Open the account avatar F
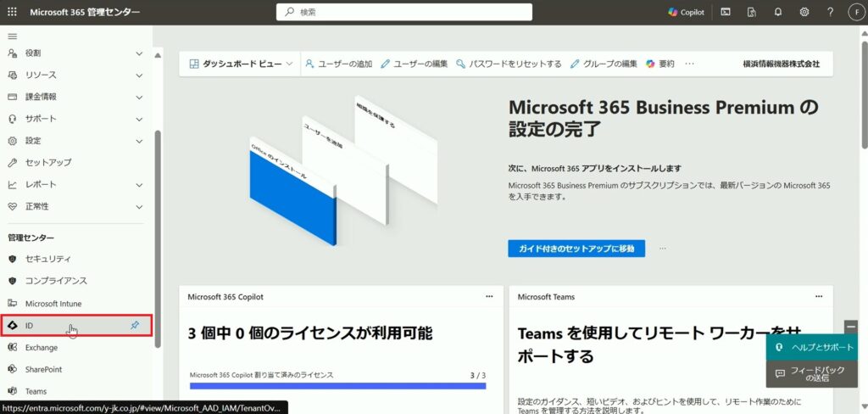868x414 pixels. 856,12
